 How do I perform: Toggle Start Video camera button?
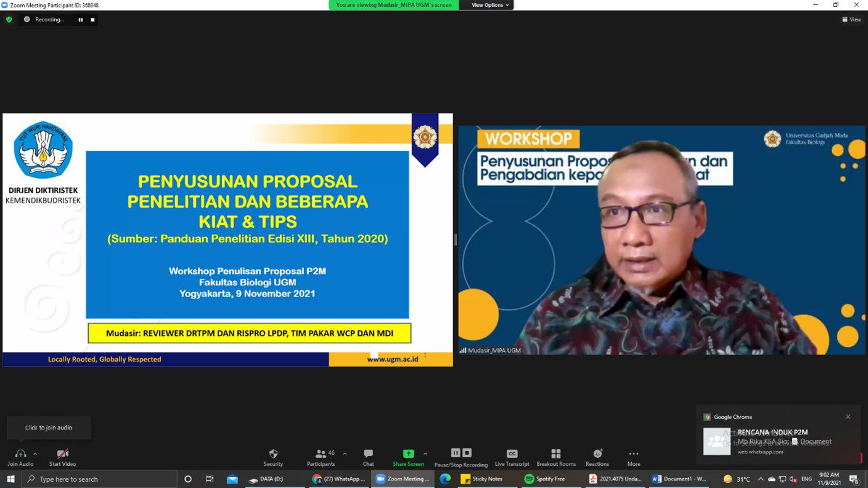62,458
